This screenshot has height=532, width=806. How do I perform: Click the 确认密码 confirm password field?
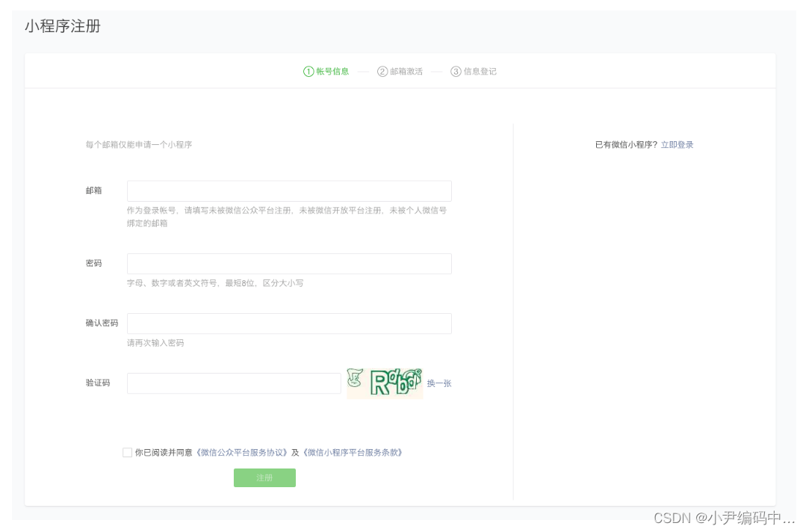point(289,324)
